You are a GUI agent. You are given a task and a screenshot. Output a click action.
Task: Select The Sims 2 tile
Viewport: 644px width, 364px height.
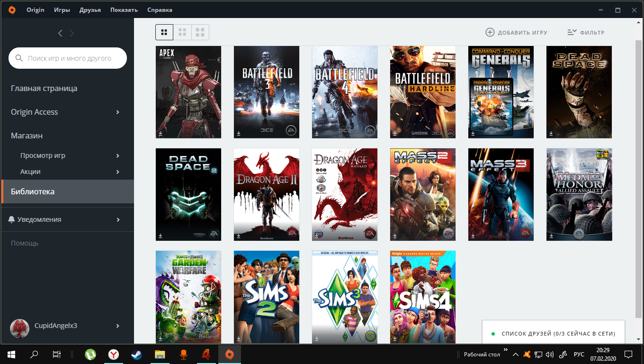[267, 297]
